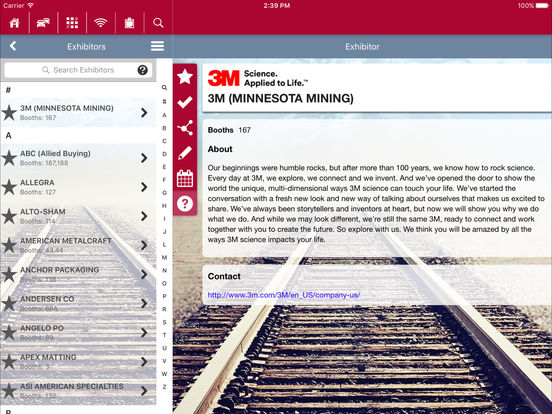Tap magnifier at top of alphabet index
552x414 pixels.
(164, 88)
